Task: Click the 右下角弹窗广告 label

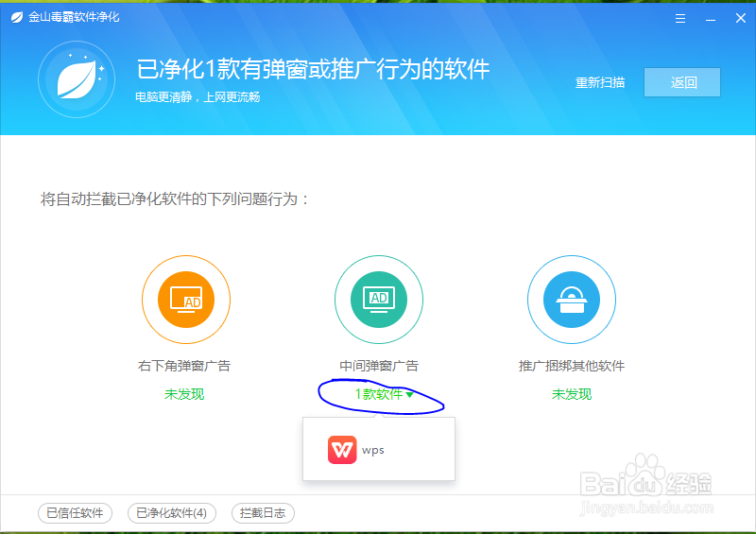Action: click(184, 366)
